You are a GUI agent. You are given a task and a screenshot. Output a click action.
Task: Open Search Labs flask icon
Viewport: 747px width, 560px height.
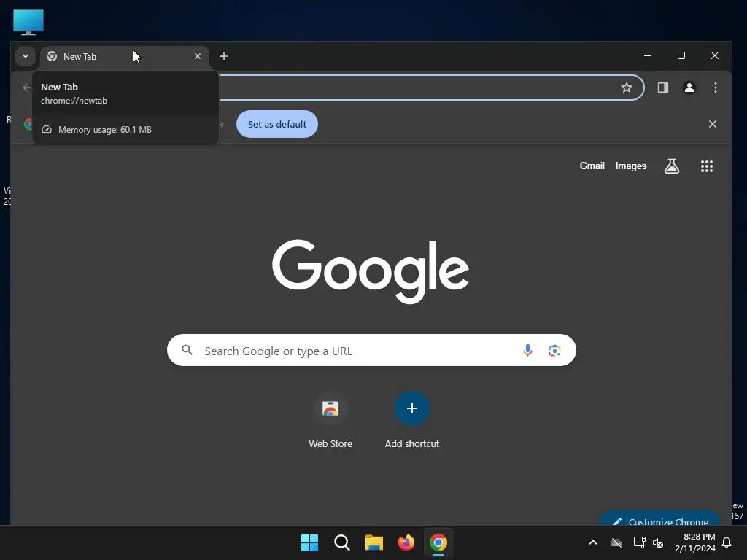tap(672, 166)
